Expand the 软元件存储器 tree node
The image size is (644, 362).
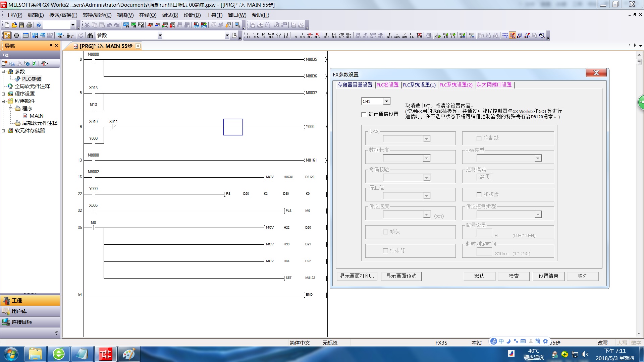click(x=3, y=131)
